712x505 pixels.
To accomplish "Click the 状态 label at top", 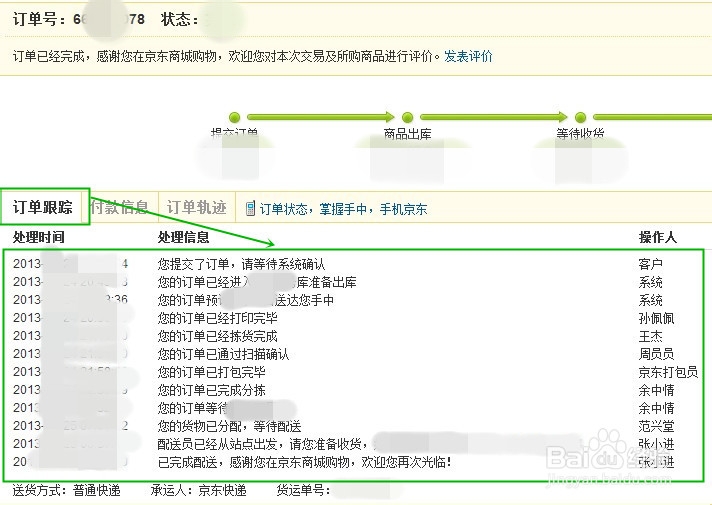I will point(179,19).
